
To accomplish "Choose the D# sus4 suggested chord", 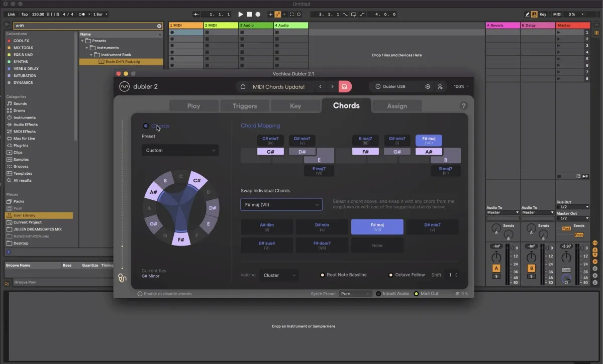I will coord(266,245).
